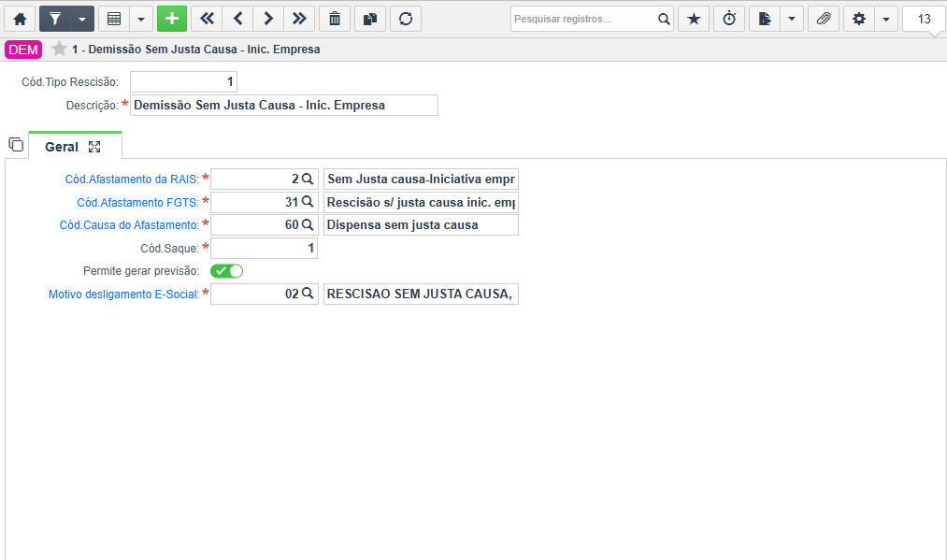Open the stopwatch timer button

tap(729, 19)
